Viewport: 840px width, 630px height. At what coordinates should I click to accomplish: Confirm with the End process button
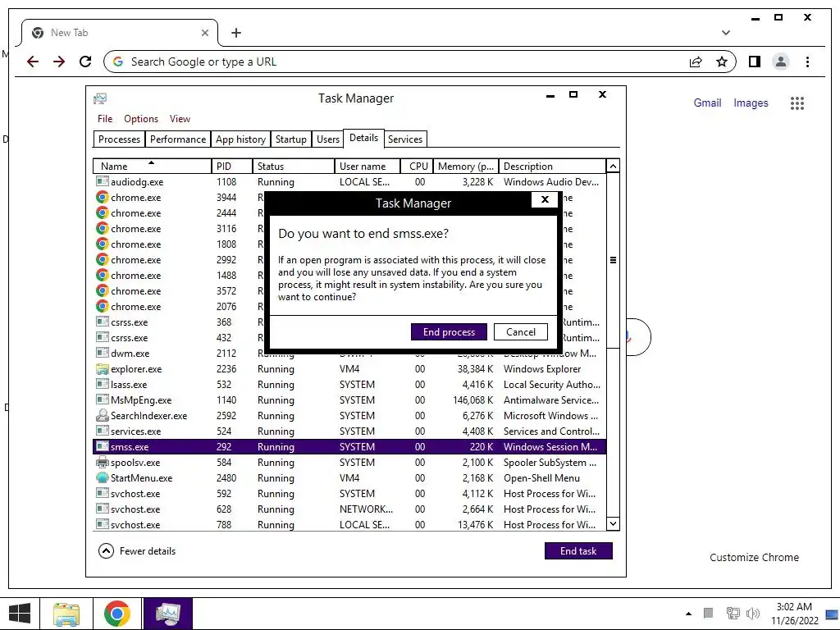tap(449, 332)
